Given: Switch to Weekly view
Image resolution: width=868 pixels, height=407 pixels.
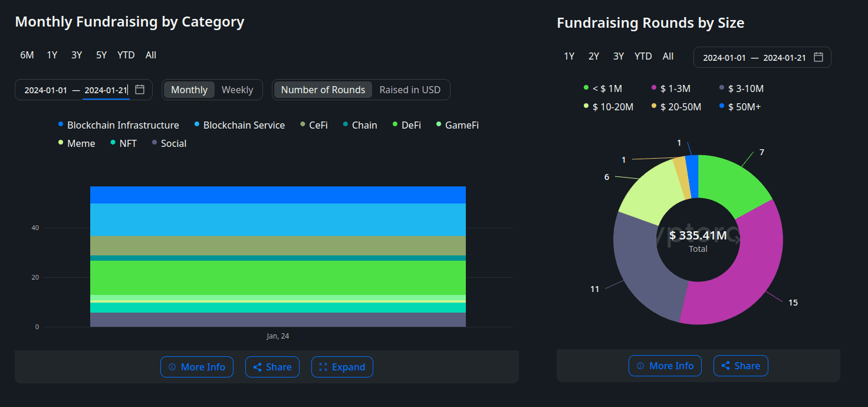Looking at the screenshot, I should click(x=237, y=89).
